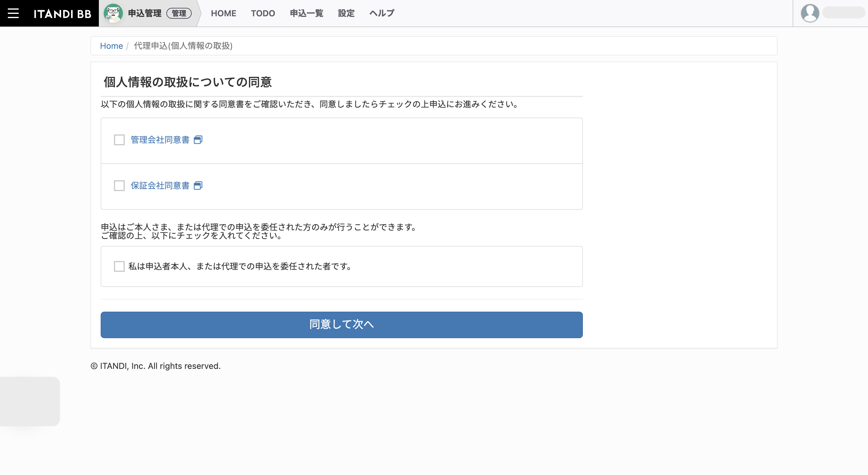Screen dimensions: 868x475
Task: Click breadcrumb text 代理申込(個人情報の取扱)
Action: (x=183, y=46)
